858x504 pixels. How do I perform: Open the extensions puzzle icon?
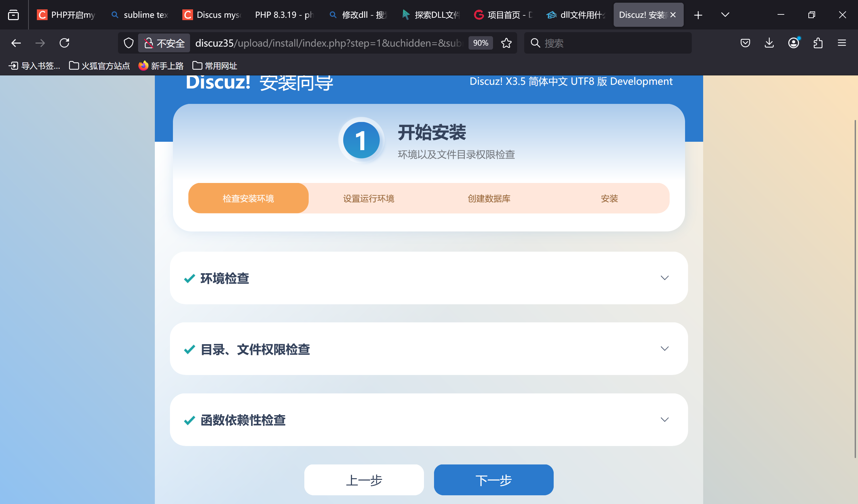click(818, 43)
